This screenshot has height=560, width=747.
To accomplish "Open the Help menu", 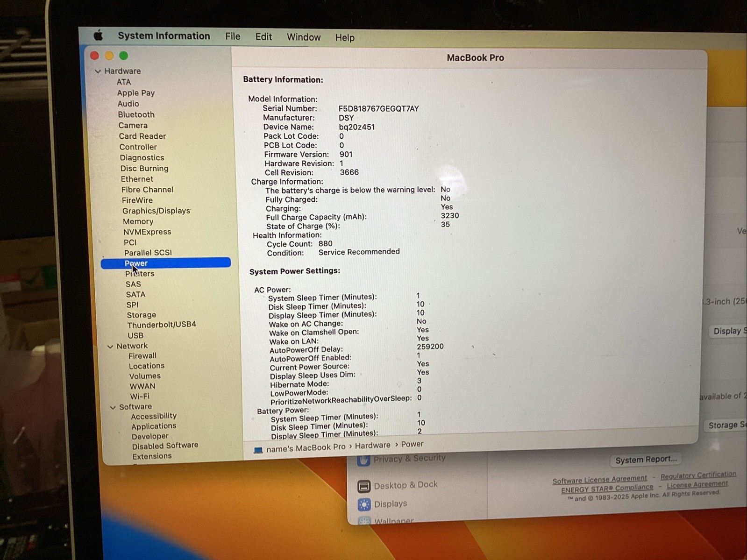I will [x=345, y=38].
